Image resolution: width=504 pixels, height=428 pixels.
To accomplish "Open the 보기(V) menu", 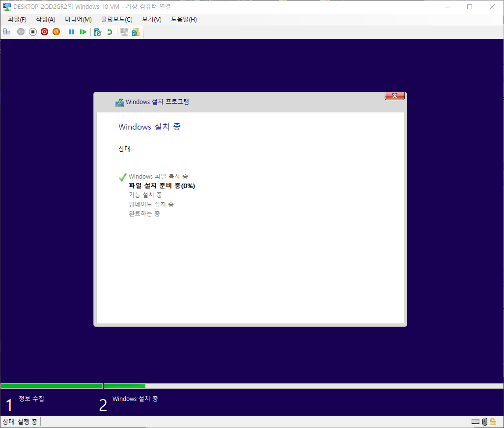I will point(152,19).
